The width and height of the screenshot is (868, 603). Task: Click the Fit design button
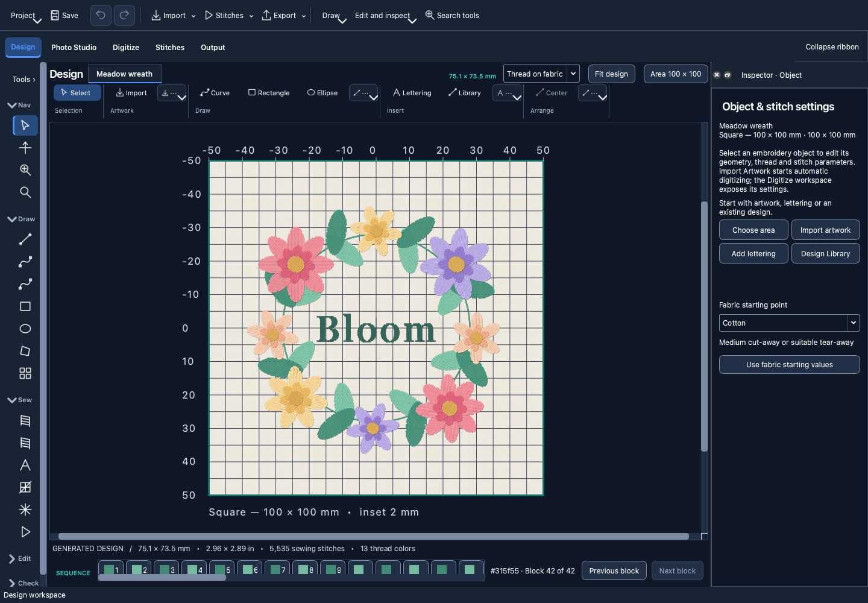611,74
